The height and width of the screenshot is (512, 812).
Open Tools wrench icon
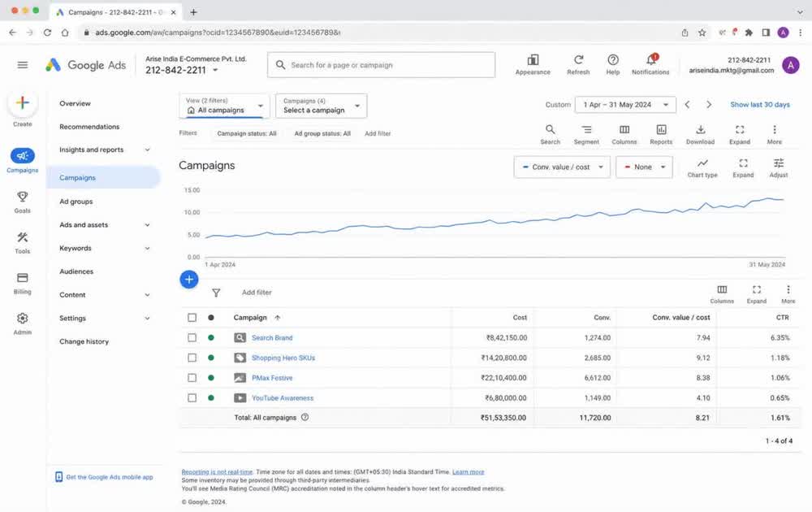(22, 237)
